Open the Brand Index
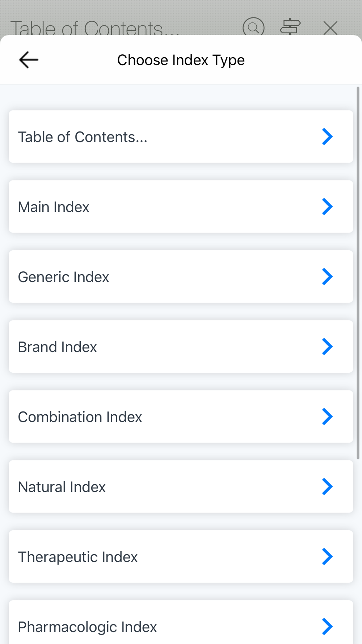The width and height of the screenshot is (362, 644). [x=181, y=347]
